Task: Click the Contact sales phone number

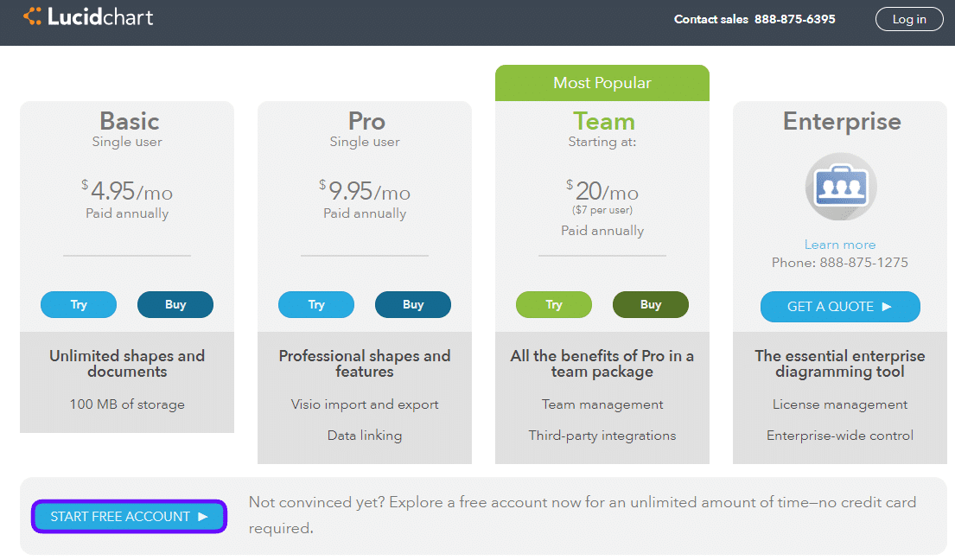Action: [x=794, y=19]
